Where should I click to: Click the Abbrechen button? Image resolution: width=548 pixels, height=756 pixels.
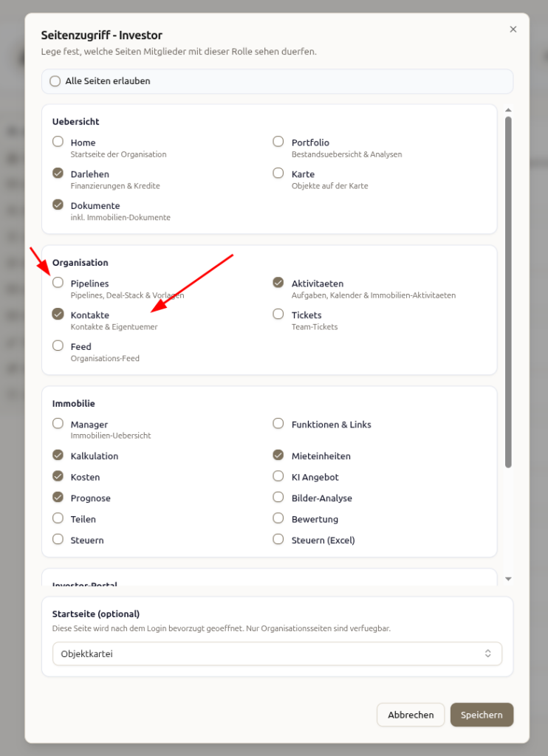tap(411, 715)
